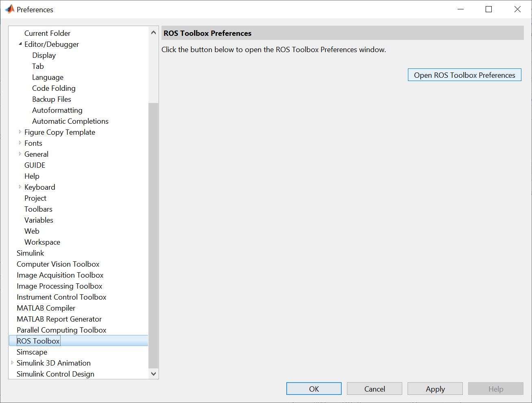Expand the Simulink 3D Animation node

pyautogui.click(x=13, y=363)
